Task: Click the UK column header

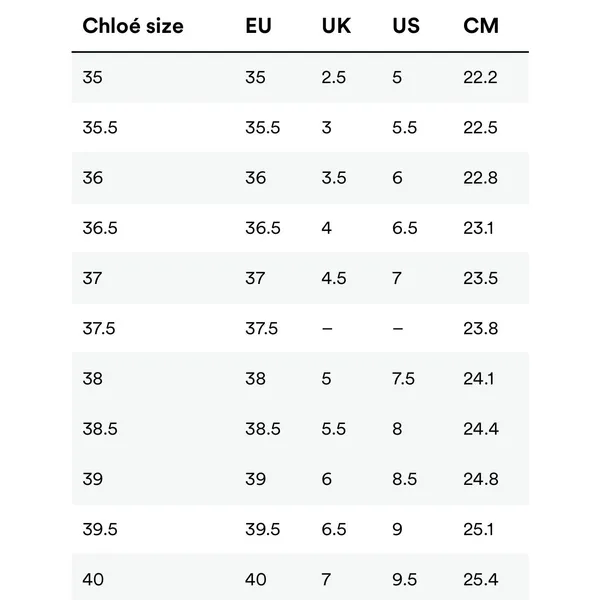Action: click(x=336, y=26)
